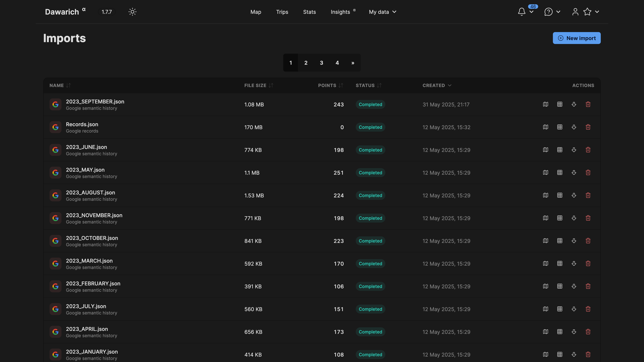Open the notifications bell
The width and height of the screenshot is (644, 362).
pos(522,12)
